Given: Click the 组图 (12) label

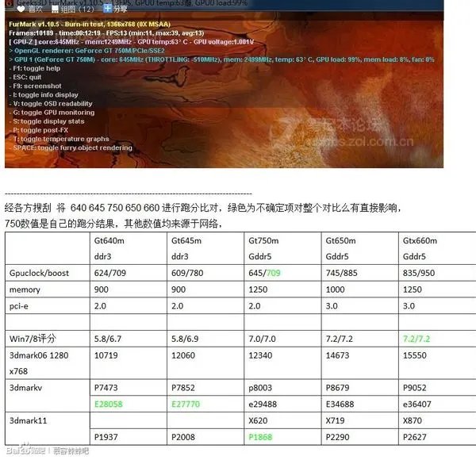Looking at the screenshot, I should [77, 10].
